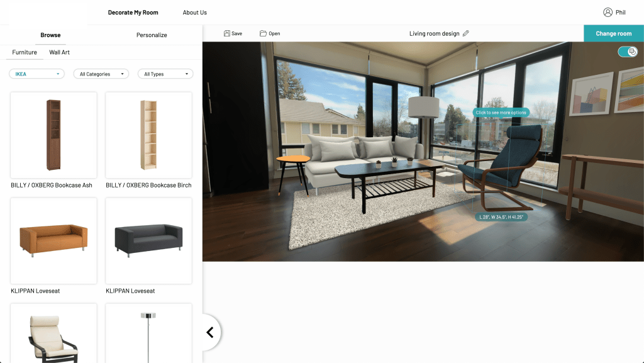
Task: Open the All Types dropdown
Action: click(165, 74)
